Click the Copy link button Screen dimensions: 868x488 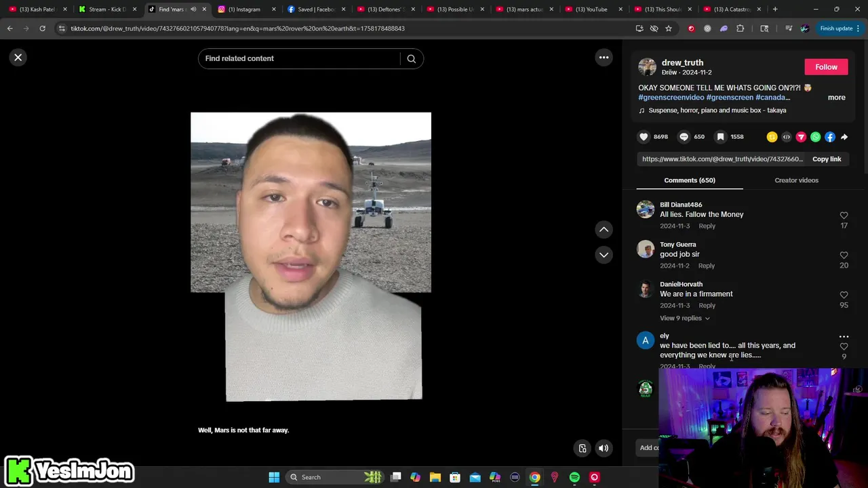coord(827,159)
